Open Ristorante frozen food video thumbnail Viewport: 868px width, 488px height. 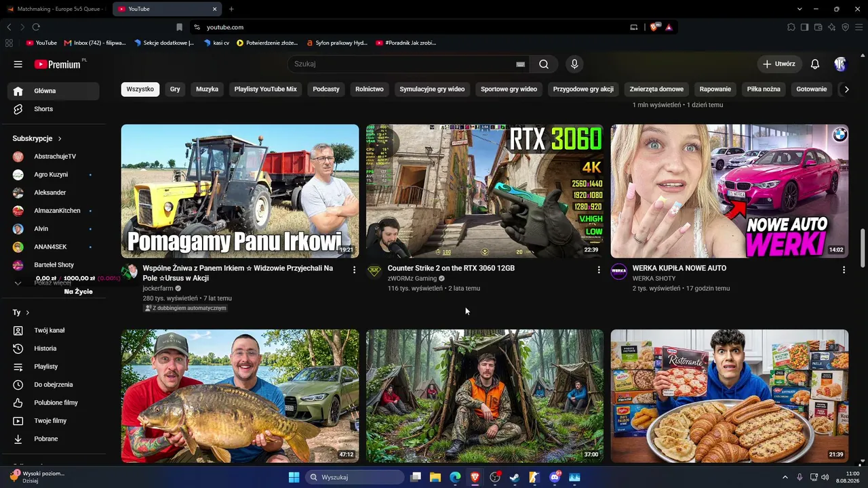(x=730, y=396)
